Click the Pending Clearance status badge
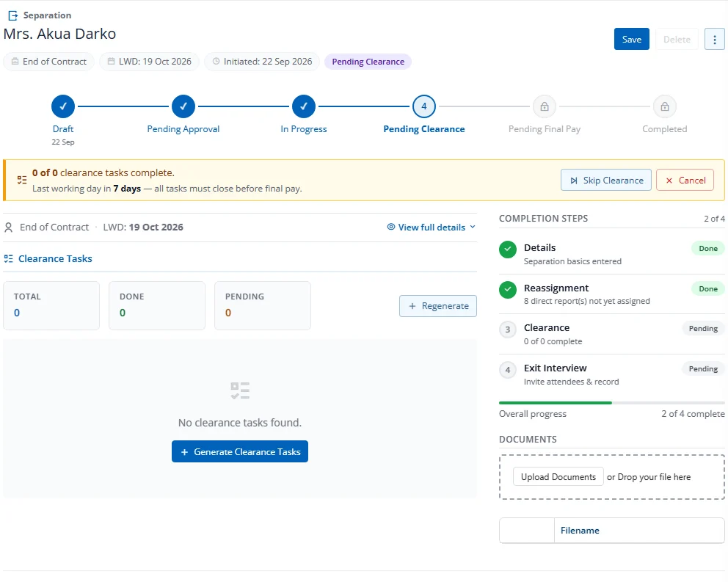728x582 pixels. click(x=368, y=62)
